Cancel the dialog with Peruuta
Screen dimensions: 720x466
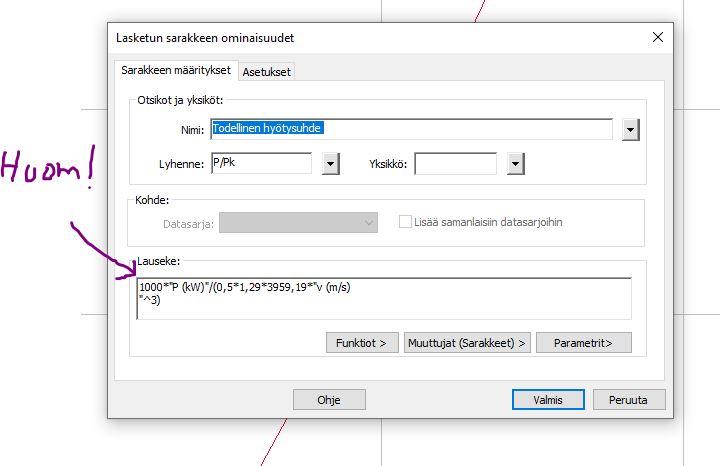[628, 399]
